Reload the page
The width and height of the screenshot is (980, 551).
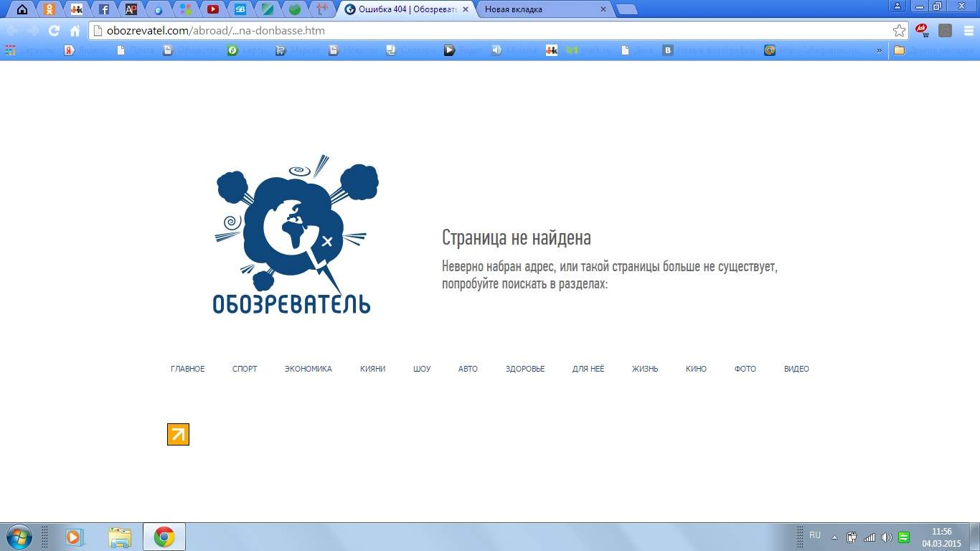pyautogui.click(x=54, y=31)
